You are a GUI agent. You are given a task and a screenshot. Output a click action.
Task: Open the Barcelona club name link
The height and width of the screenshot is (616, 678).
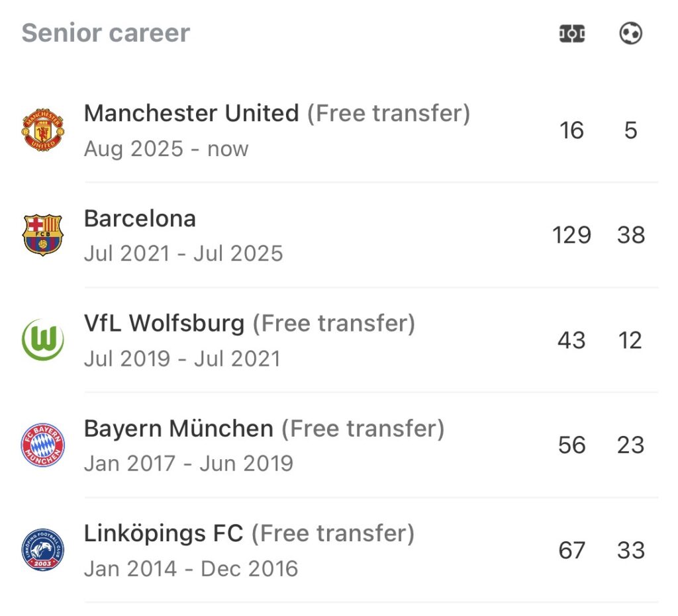tap(140, 218)
